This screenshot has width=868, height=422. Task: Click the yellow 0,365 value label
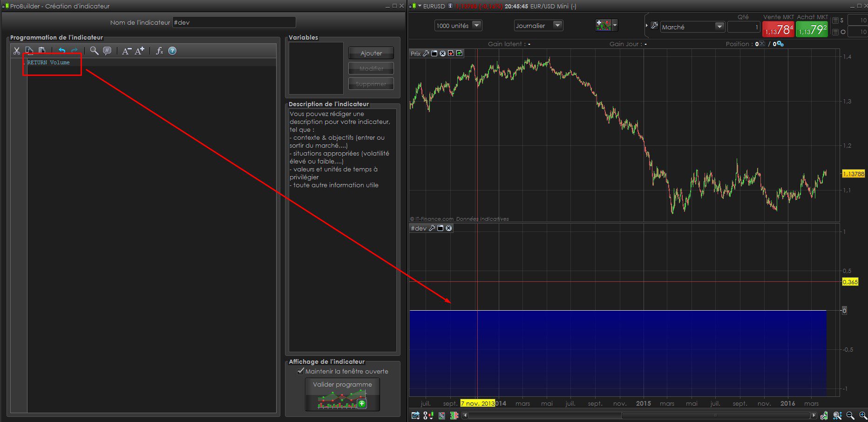[x=850, y=282]
